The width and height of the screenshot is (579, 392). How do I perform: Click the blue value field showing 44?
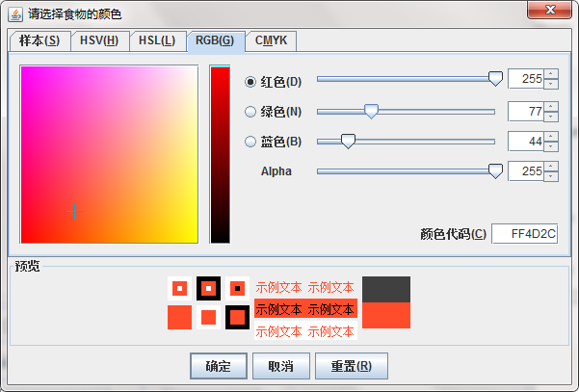[526, 141]
